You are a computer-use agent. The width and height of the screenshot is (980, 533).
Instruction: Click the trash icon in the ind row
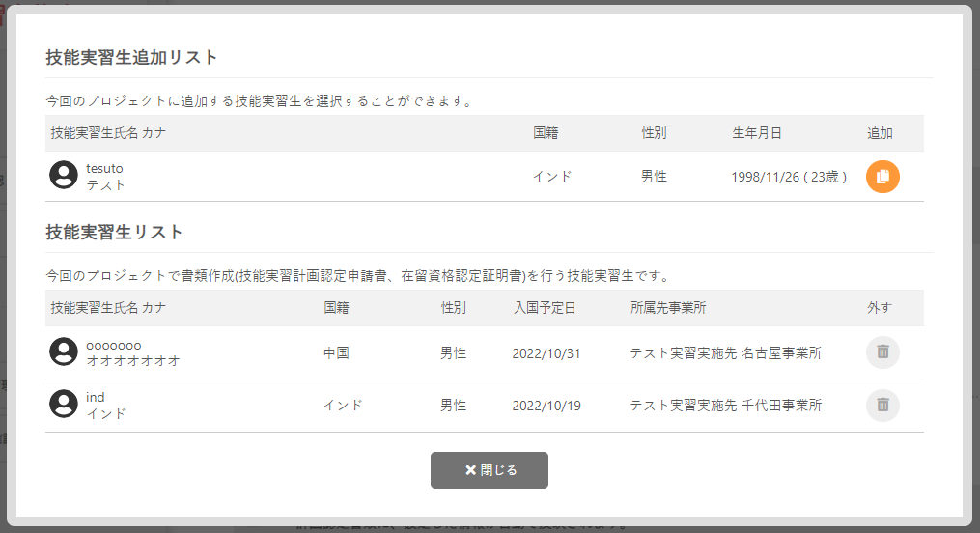tap(882, 406)
